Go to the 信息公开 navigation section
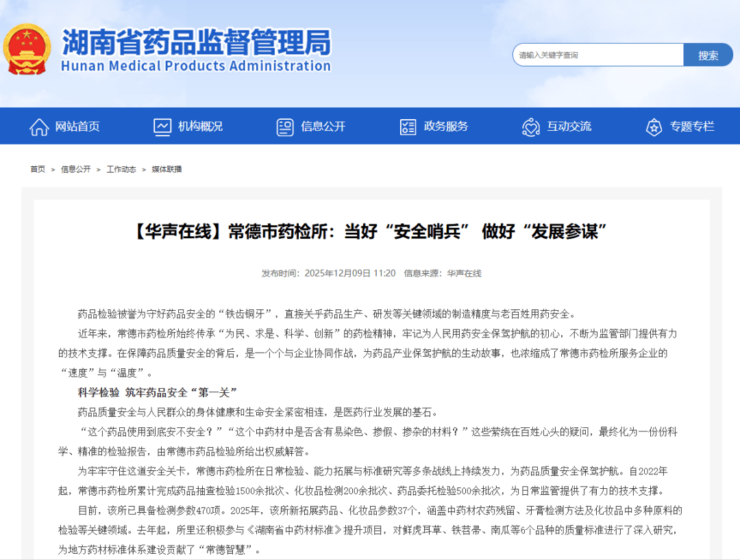The image size is (740, 560). click(323, 127)
